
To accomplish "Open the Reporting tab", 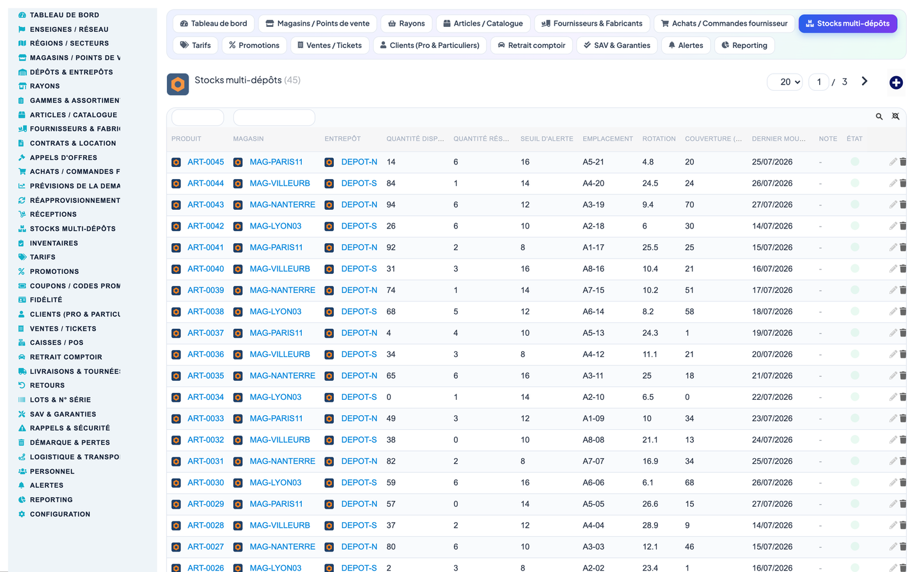I will (x=744, y=45).
